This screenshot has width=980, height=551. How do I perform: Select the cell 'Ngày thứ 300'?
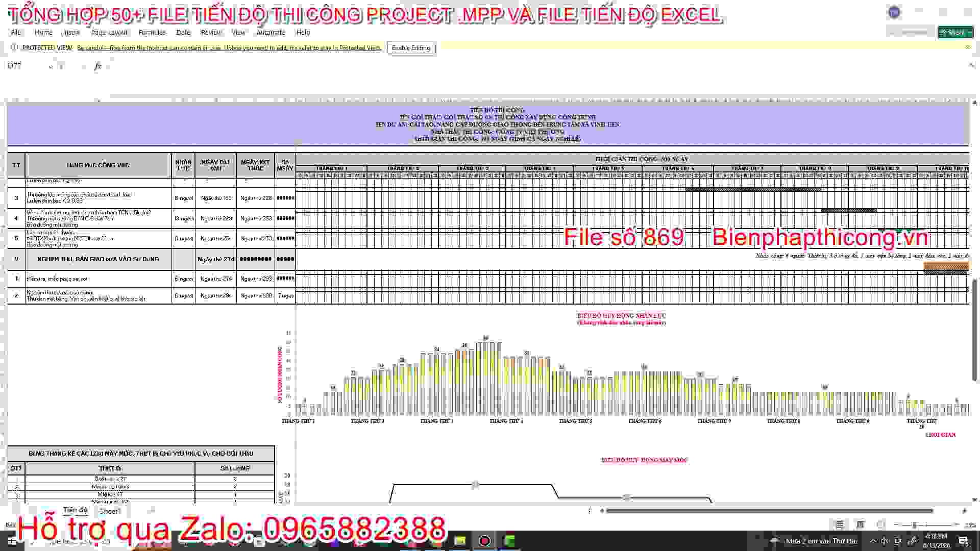click(256, 296)
